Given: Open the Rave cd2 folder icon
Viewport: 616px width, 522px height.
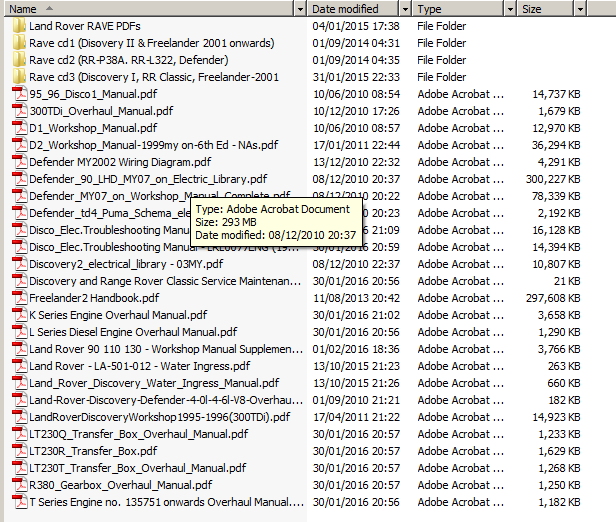Looking at the screenshot, I should point(19,60).
